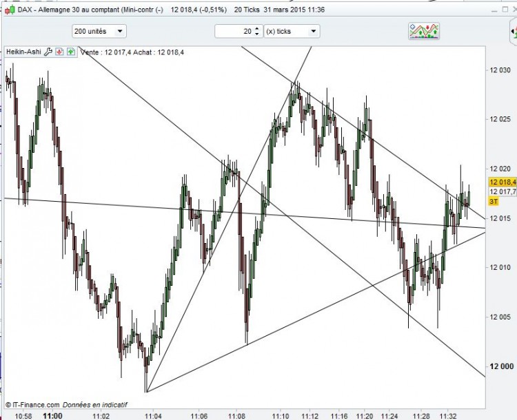
Task: Select the Heikin-Ashi price label
Action: 23,52
